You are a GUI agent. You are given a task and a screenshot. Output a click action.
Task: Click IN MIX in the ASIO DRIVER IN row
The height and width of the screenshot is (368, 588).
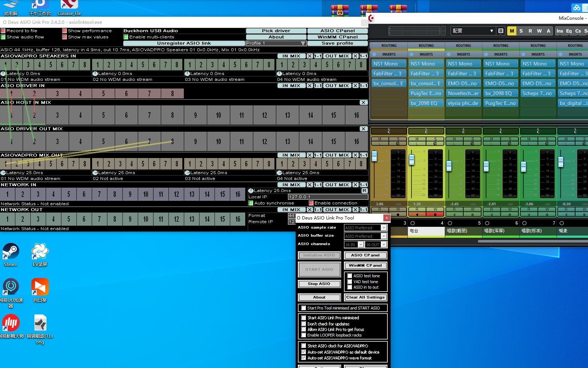pyautogui.click(x=291, y=86)
